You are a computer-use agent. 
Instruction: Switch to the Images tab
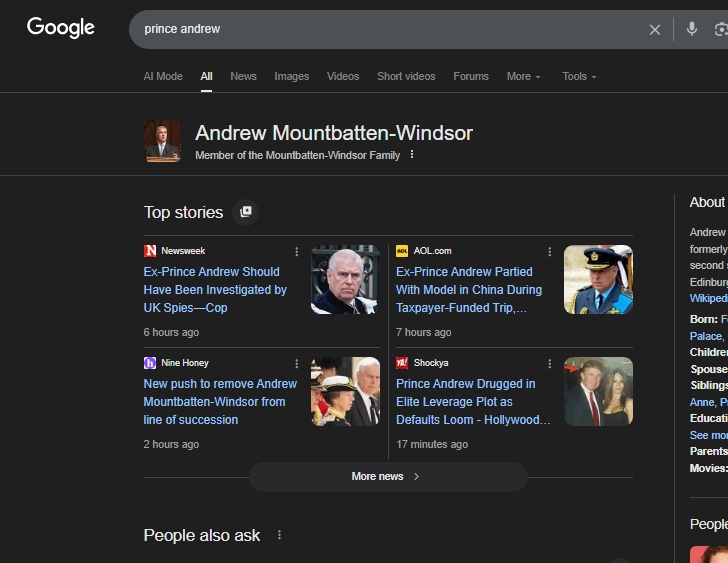click(292, 76)
